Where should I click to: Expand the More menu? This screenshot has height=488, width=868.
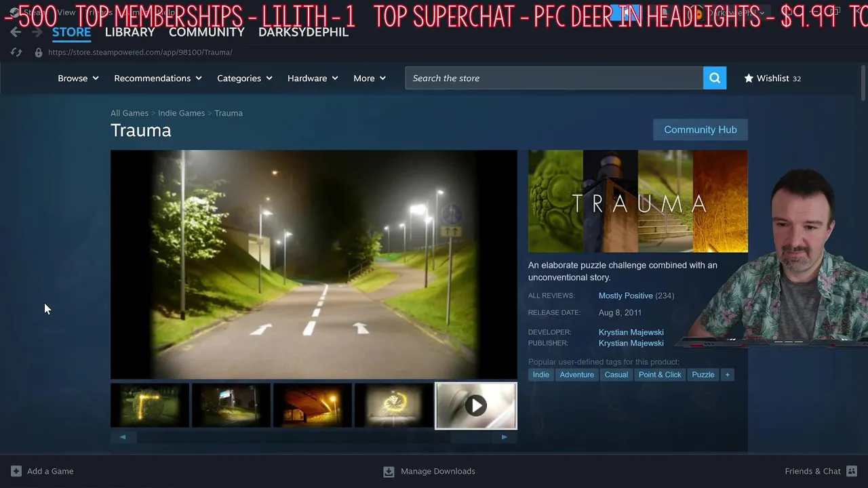[370, 78]
